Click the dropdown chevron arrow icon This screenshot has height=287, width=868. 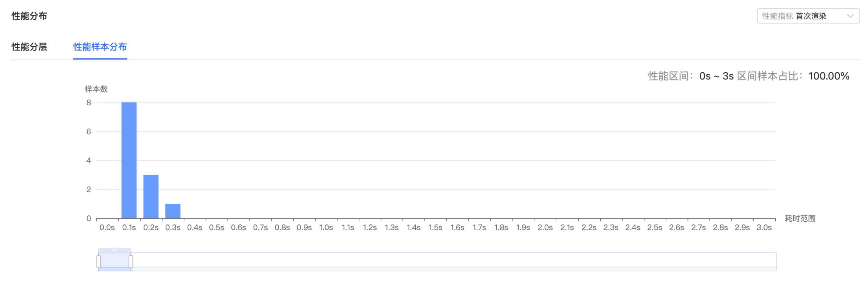pyautogui.click(x=850, y=16)
